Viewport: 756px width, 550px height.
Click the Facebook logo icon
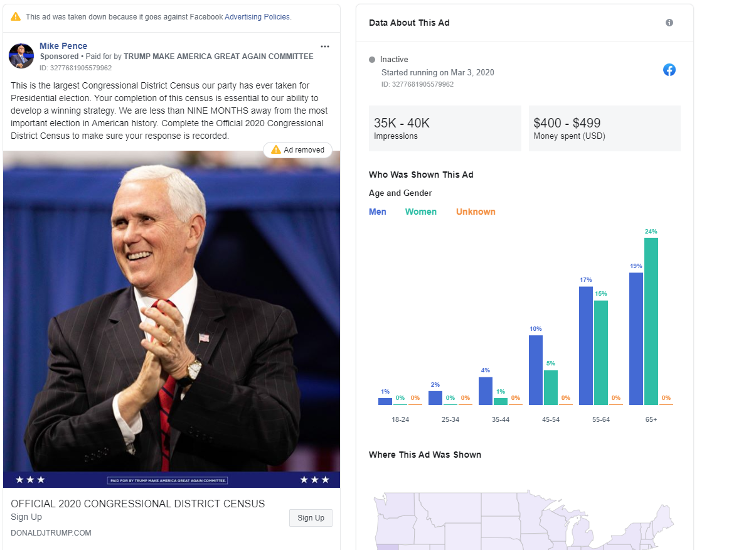(669, 70)
